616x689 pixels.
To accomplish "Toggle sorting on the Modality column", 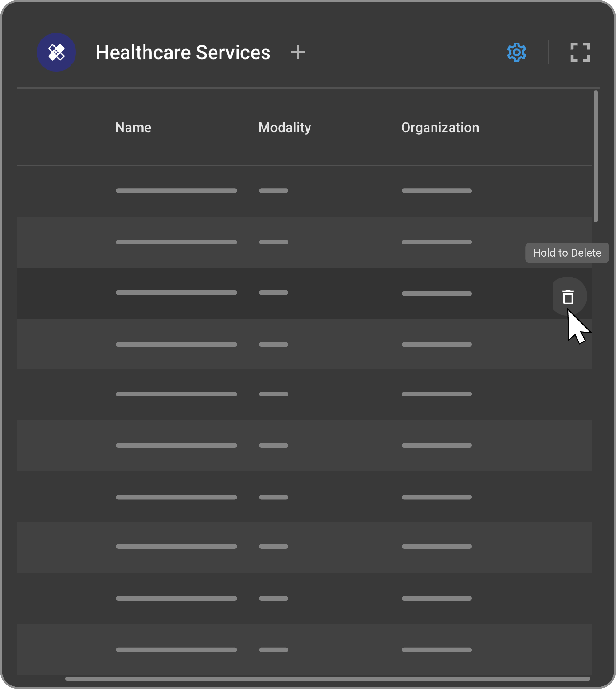I will click(284, 128).
